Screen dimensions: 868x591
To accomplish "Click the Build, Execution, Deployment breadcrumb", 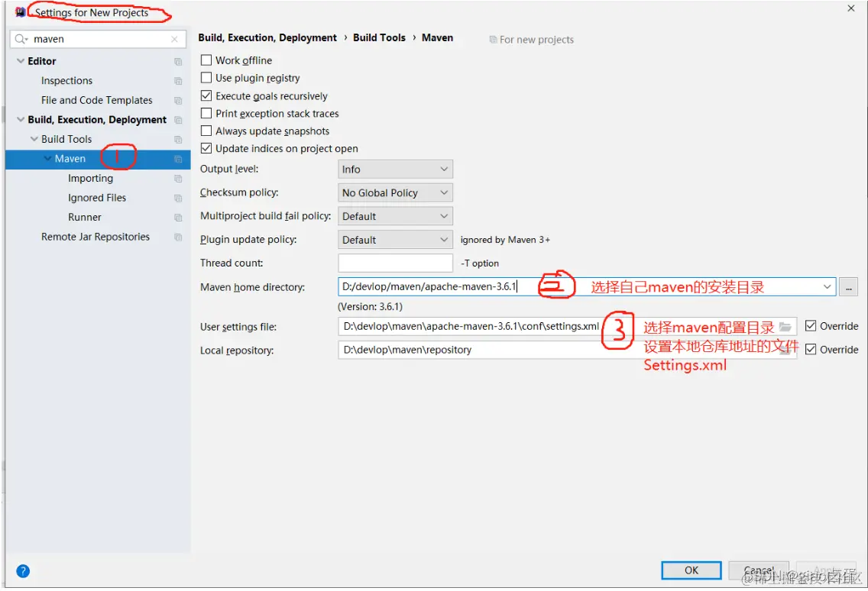I will tap(267, 37).
